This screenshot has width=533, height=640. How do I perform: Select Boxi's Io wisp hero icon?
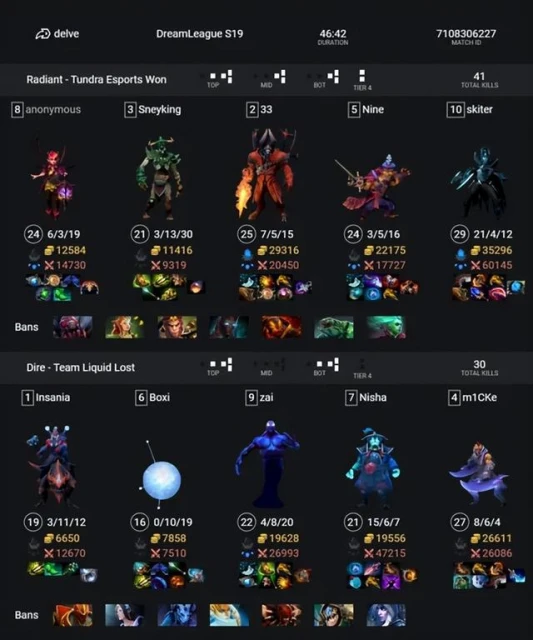(x=161, y=476)
